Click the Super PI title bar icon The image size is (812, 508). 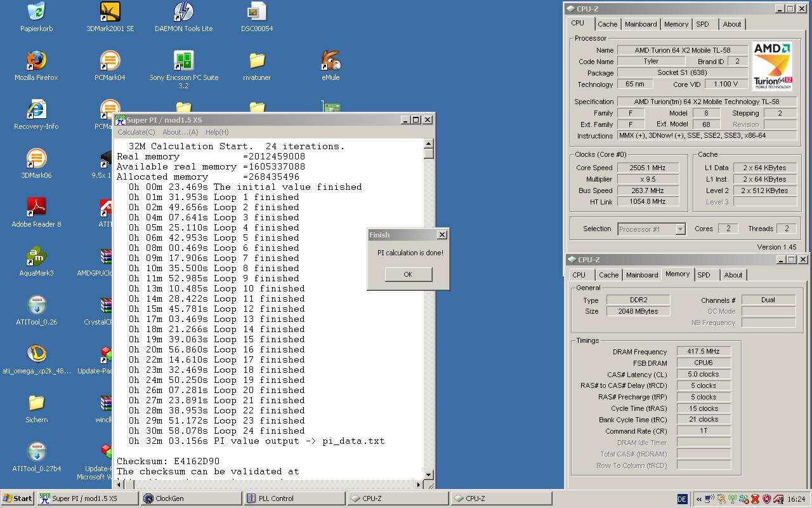[120, 119]
